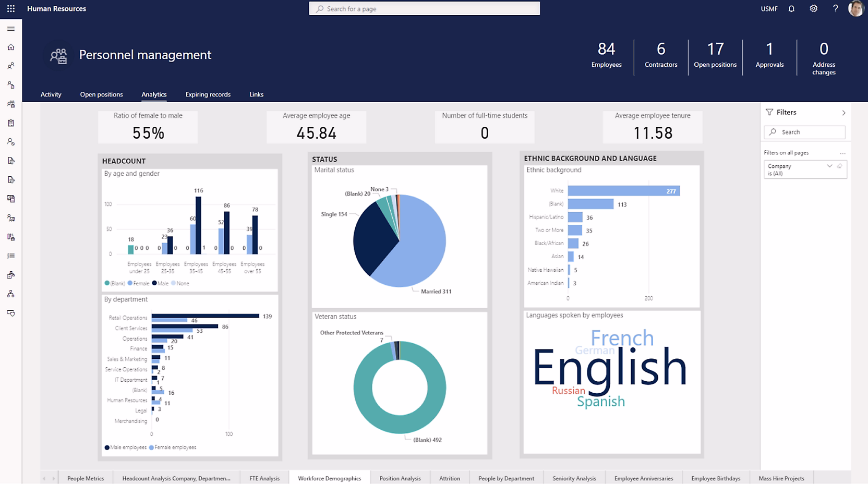
Task: Click the help question mark icon
Action: coord(835,9)
